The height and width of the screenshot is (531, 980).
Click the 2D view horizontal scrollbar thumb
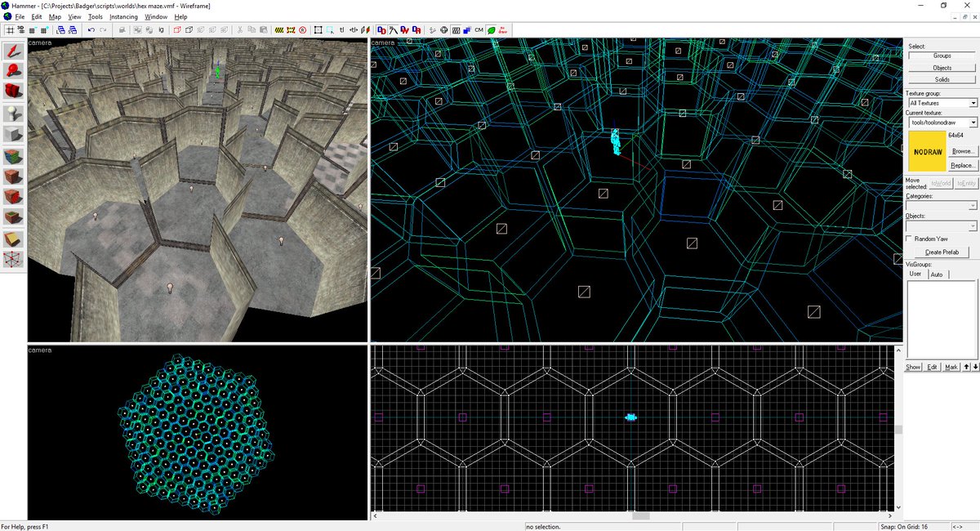[x=641, y=516]
